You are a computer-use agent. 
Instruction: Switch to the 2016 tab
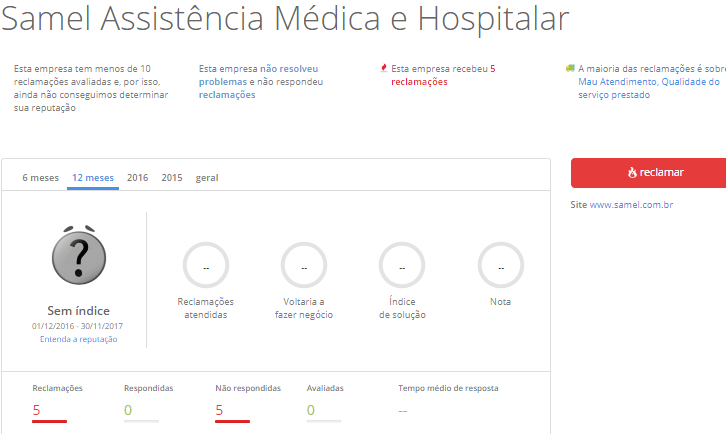[x=138, y=178]
